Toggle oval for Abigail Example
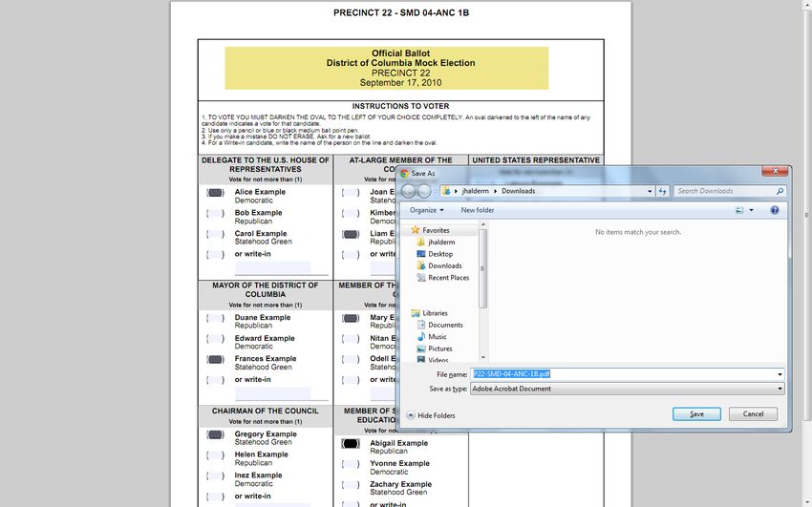The height and width of the screenshot is (507, 812). (x=351, y=443)
